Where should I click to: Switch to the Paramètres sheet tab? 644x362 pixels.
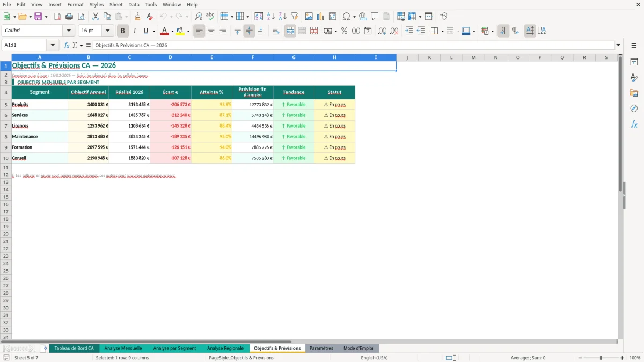(321, 349)
